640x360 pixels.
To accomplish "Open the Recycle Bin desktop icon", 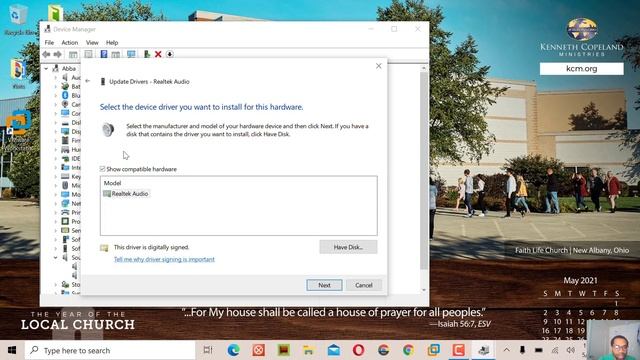I will pyautogui.click(x=18, y=19).
